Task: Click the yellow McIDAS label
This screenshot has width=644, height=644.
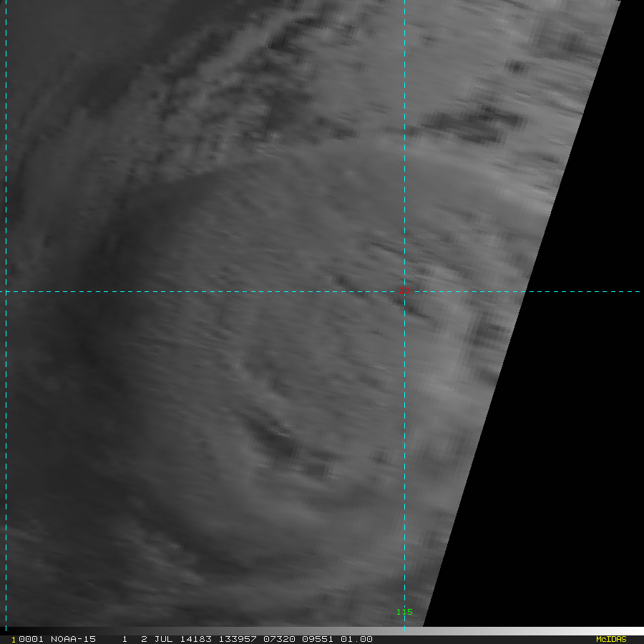Action: pyautogui.click(x=610, y=639)
